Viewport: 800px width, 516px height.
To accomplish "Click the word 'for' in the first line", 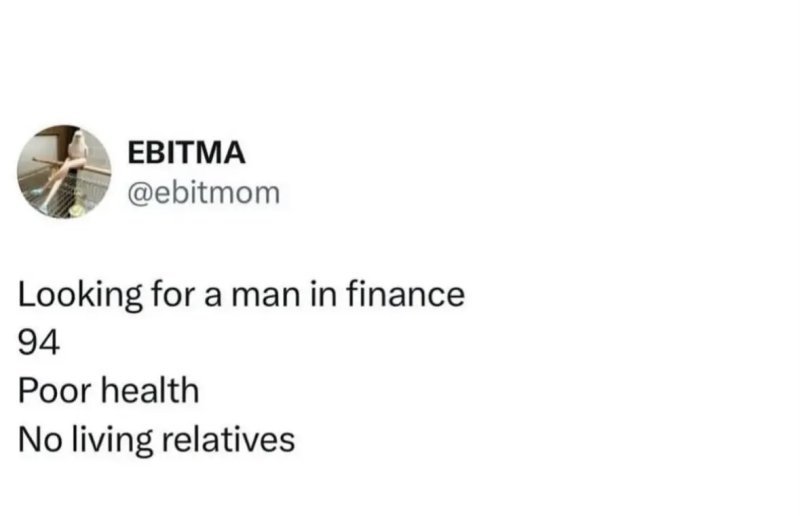I will tap(172, 294).
